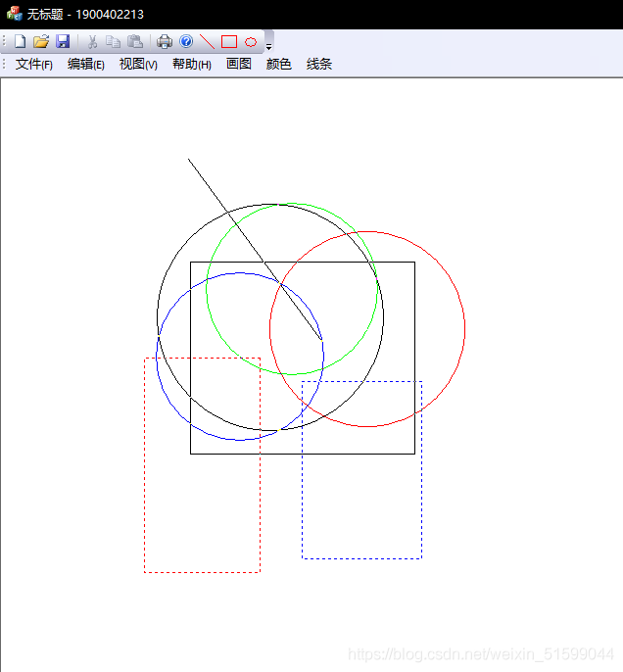This screenshot has width=623, height=672.
Task: Open the 颜色 menu
Action: click(278, 65)
